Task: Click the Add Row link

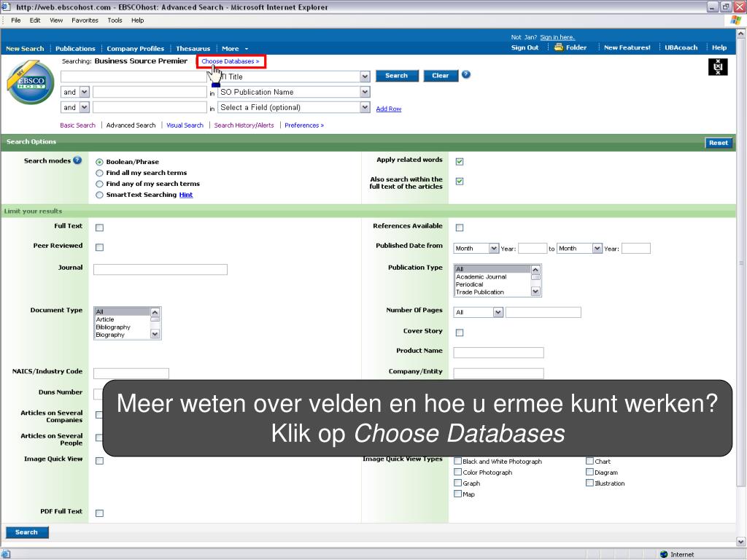Action: tap(389, 109)
